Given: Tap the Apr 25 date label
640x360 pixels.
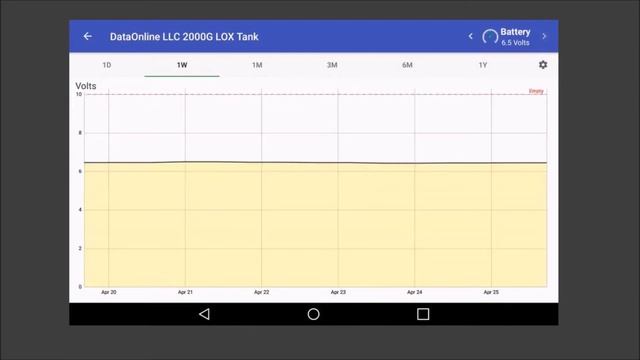Looking at the screenshot, I should [x=491, y=292].
